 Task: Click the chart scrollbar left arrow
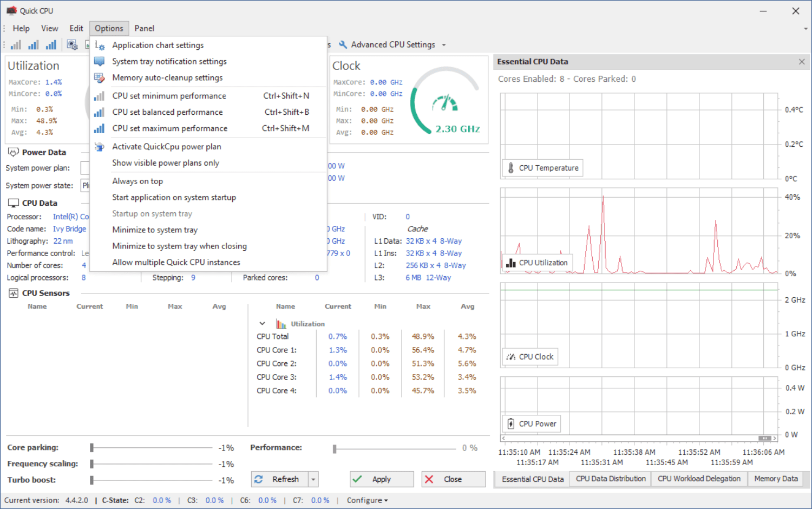tap(503, 438)
